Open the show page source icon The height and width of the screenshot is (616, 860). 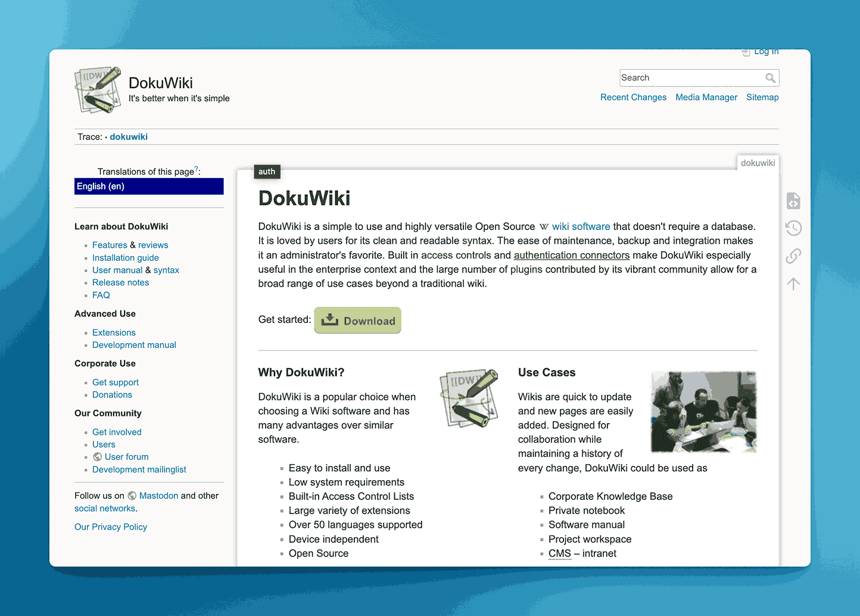point(793,201)
